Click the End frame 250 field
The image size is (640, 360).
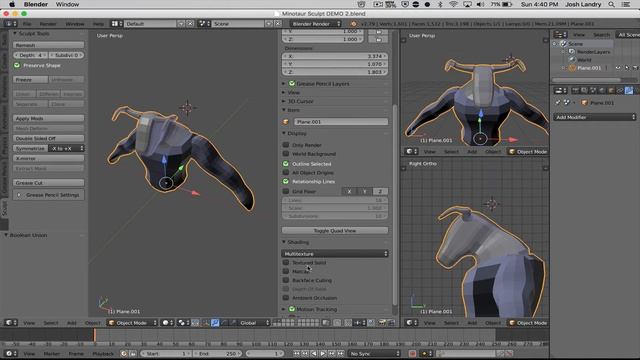pyautogui.click(x=217, y=353)
